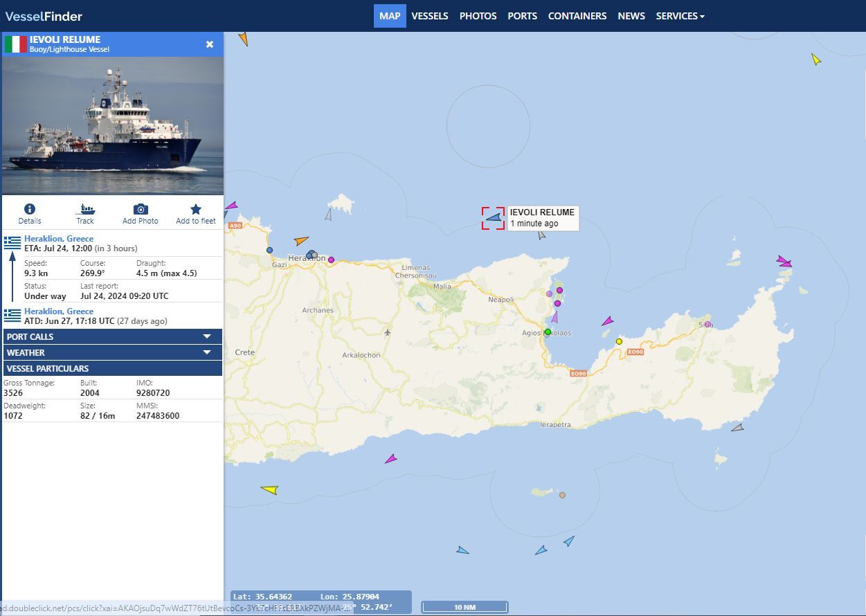Image resolution: width=866 pixels, height=616 pixels.
Task: Open destination port Heraklion, Greece link above ETA
Action: [59, 239]
